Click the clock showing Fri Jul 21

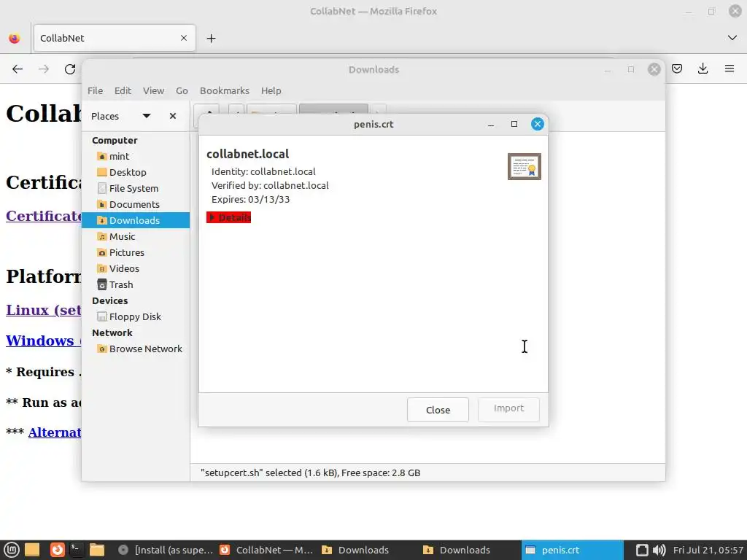coord(708,550)
